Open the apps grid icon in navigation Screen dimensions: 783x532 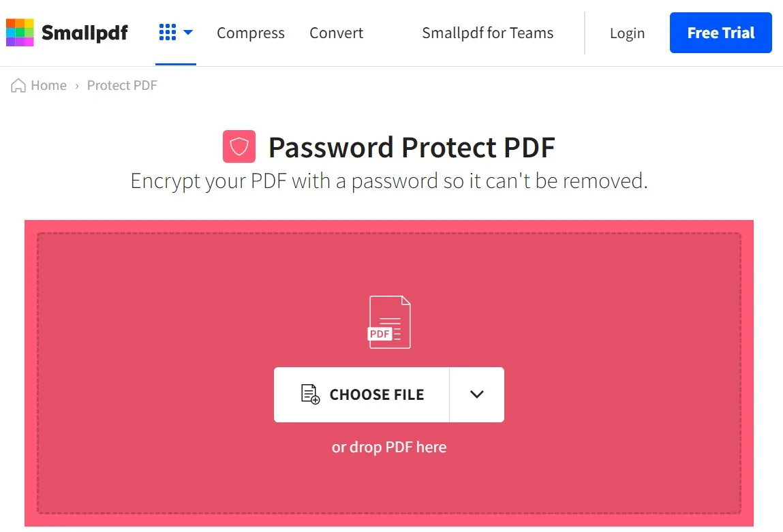click(x=168, y=31)
